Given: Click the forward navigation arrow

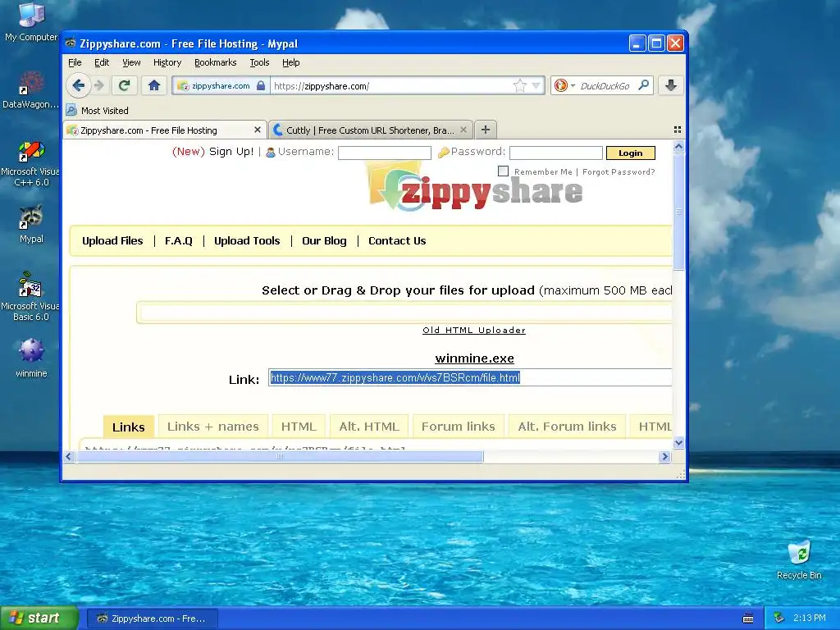Looking at the screenshot, I should (98, 85).
